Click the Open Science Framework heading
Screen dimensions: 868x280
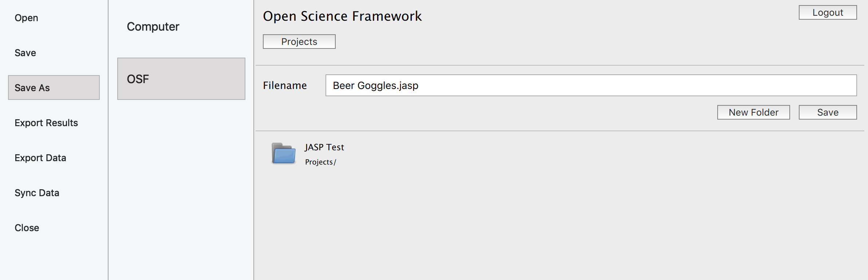click(343, 16)
